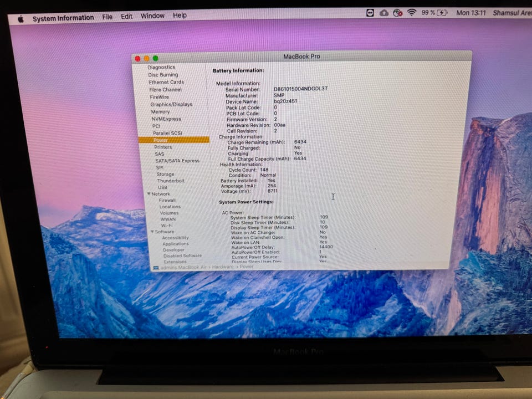Click the Wi-Fi status icon
This screenshot has height=399, width=532.
click(412, 13)
